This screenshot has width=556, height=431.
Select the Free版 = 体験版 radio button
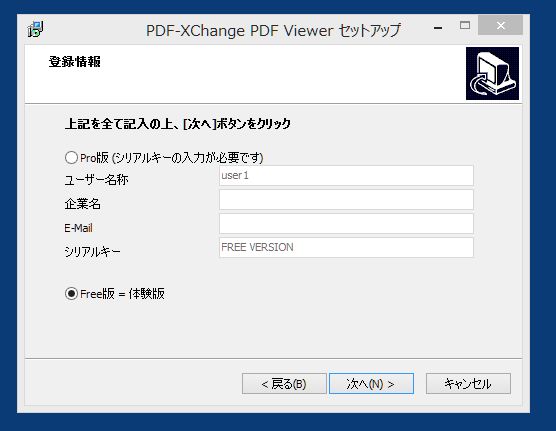coord(71,294)
